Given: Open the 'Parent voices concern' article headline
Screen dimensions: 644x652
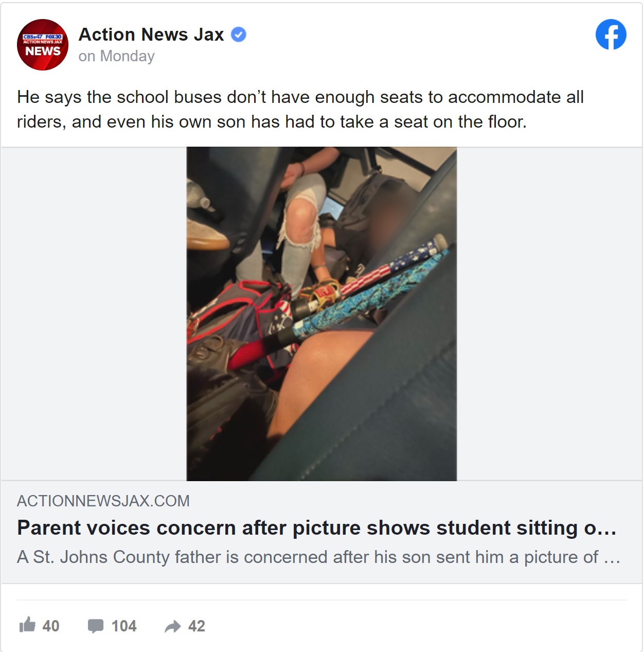Looking at the screenshot, I should pos(317,528).
